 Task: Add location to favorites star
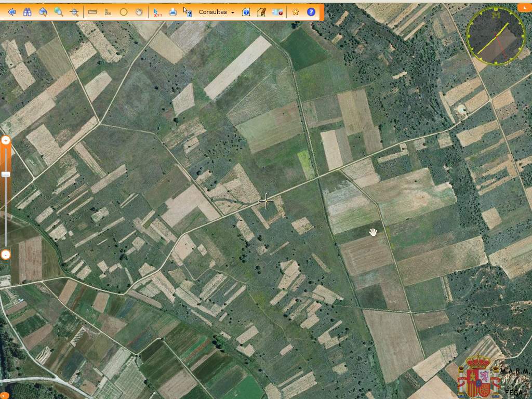(296, 12)
